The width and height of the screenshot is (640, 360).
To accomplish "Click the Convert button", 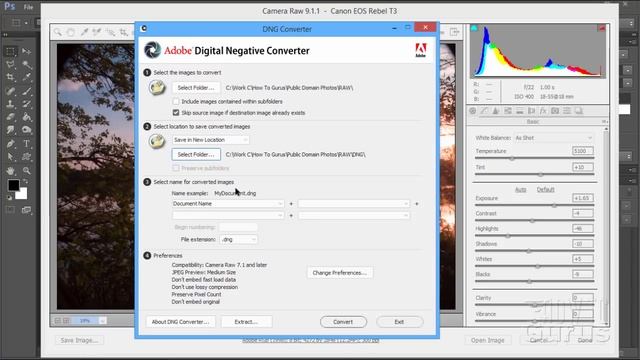I will (343, 322).
